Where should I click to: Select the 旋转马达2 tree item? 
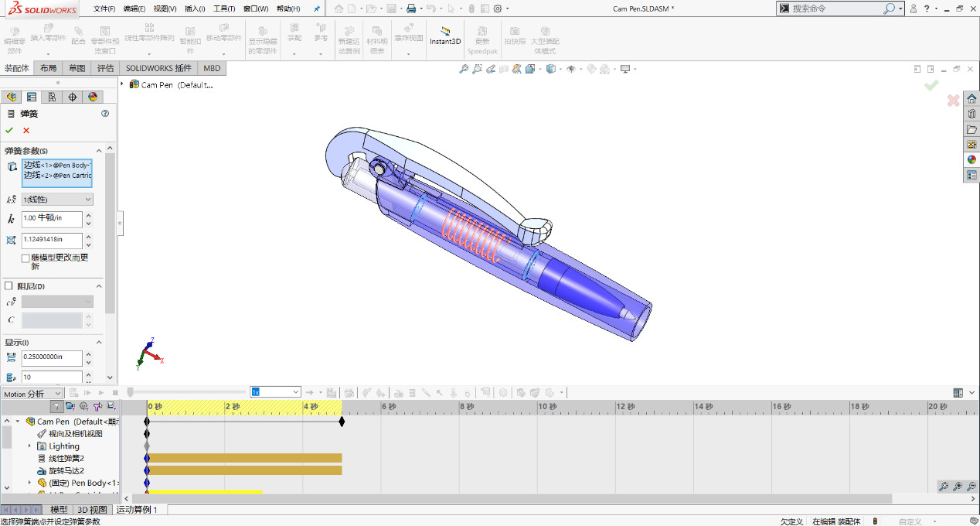click(66, 471)
